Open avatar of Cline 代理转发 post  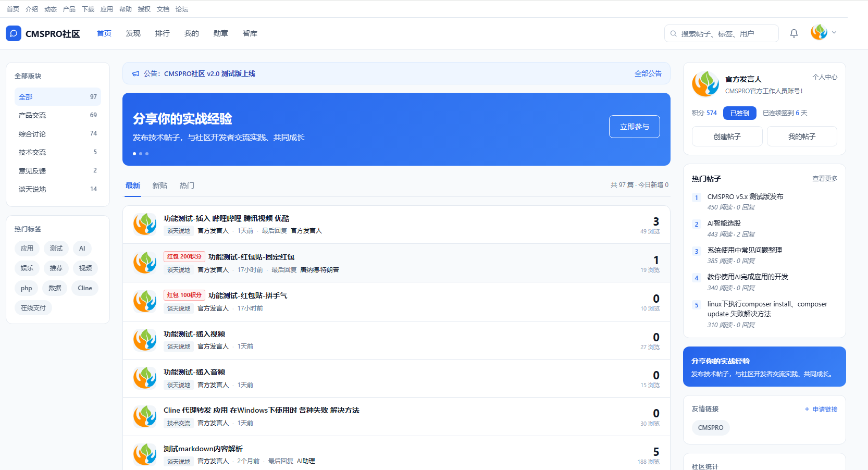145,416
